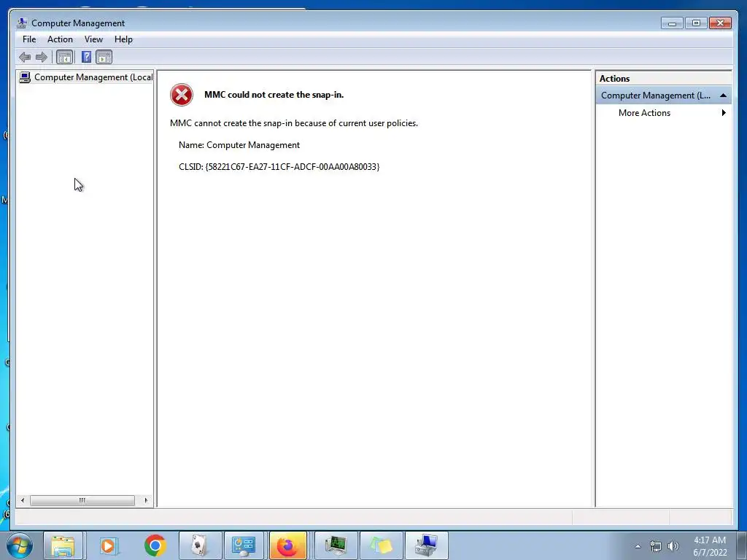The width and height of the screenshot is (747, 560).
Task: Click the tree pane scroll left arrow
Action: pos(23,500)
